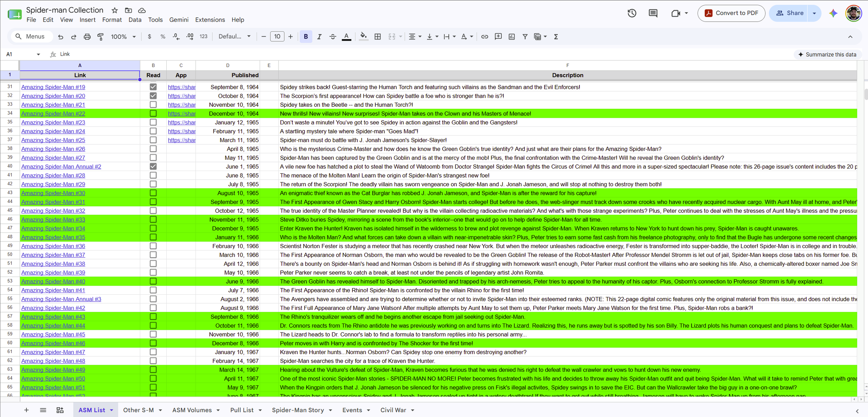Open the Functions sigma icon
This screenshot has height=417, width=868.
click(x=556, y=36)
